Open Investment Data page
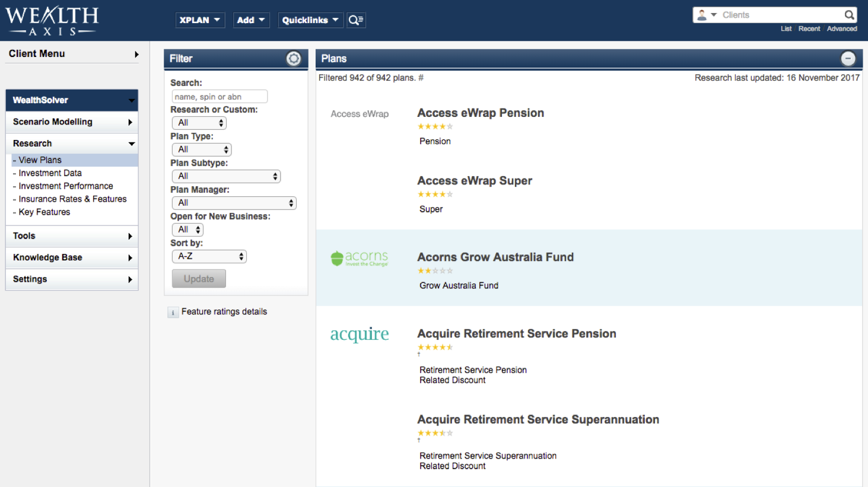This screenshot has height=487, width=868. (50, 173)
